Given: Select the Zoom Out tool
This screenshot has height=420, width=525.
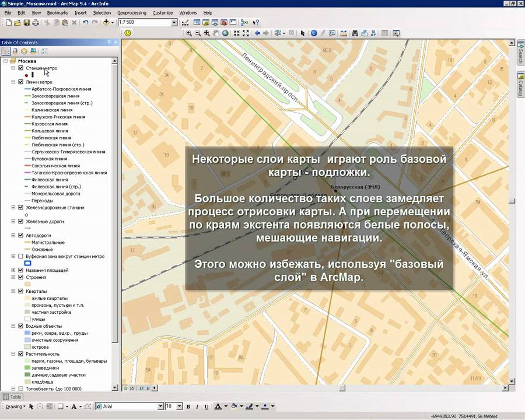Looking at the screenshot, I should click(198, 33).
